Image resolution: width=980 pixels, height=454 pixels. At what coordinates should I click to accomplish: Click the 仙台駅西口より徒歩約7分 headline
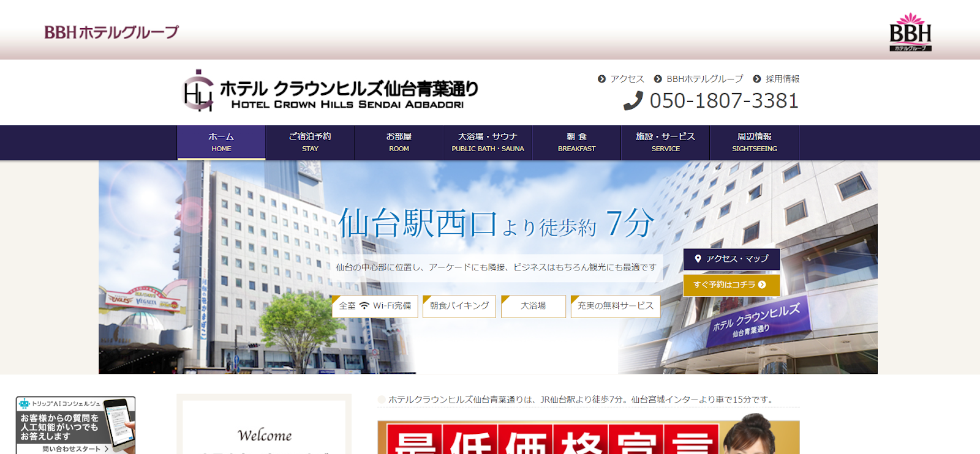[496, 223]
